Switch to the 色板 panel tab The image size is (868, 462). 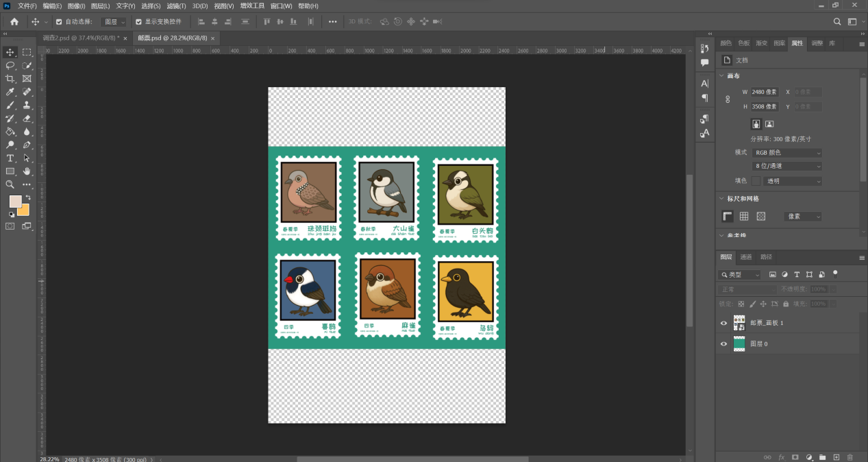click(x=744, y=43)
